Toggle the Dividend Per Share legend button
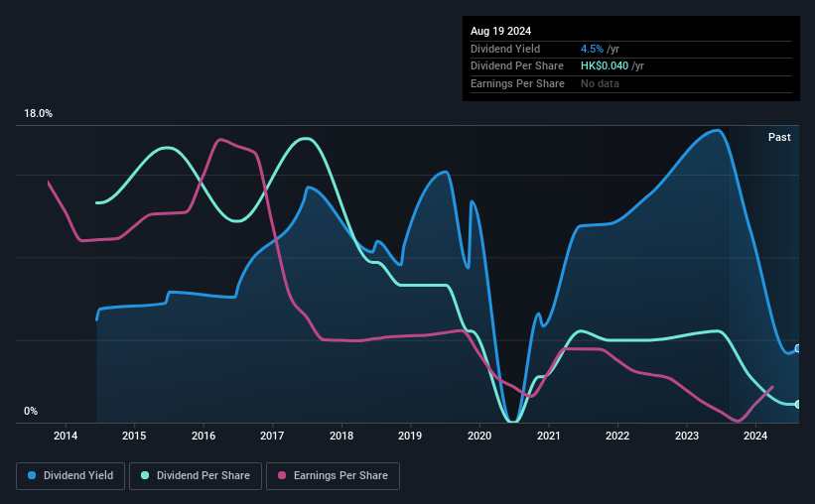 [x=196, y=476]
